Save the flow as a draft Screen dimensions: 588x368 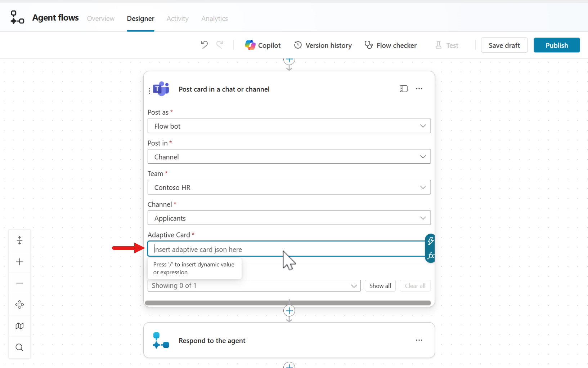[504, 45]
